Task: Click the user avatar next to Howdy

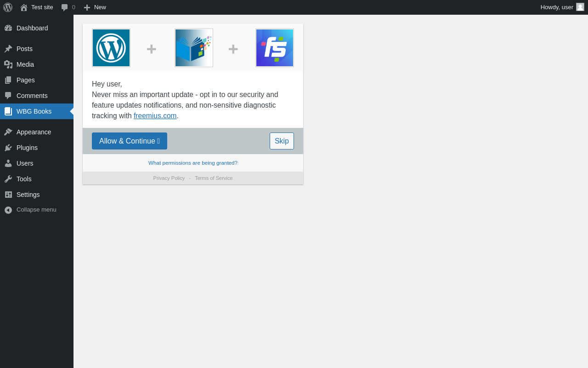Action: click(x=580, y=7)
